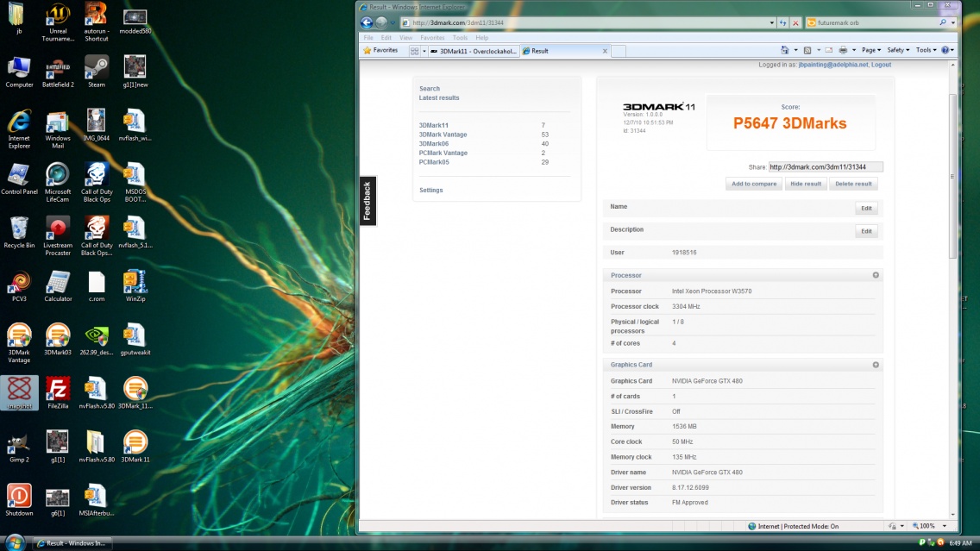Refresh the page using the refresh icon
This screenshot has height=551, width=980.
click(x=782, y=23)
